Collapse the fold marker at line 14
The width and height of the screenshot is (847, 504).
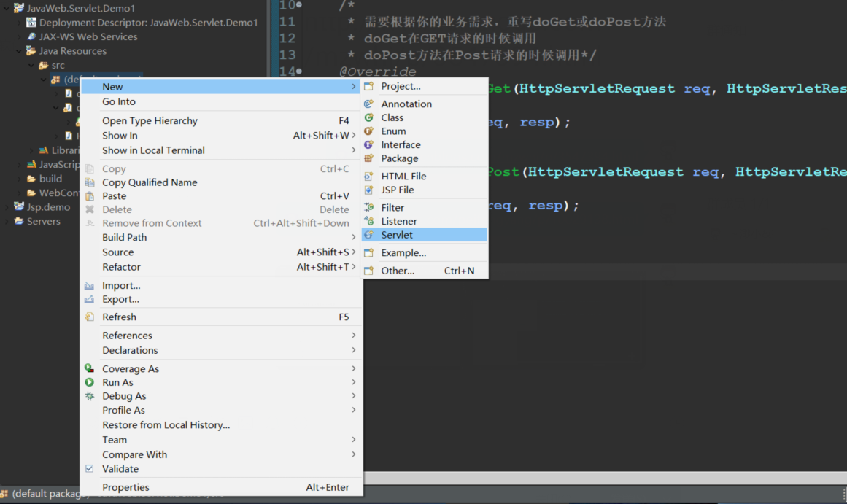[x=298, y=71]
